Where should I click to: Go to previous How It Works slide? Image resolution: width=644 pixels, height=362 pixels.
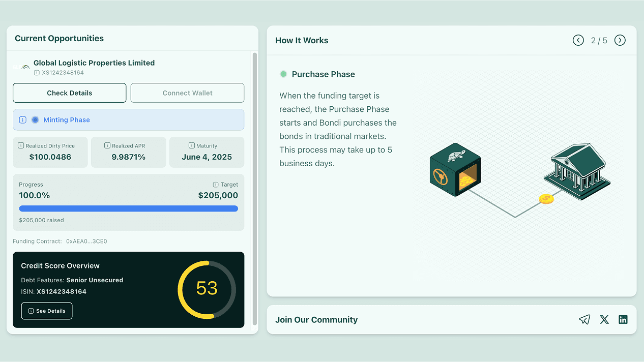578,40
